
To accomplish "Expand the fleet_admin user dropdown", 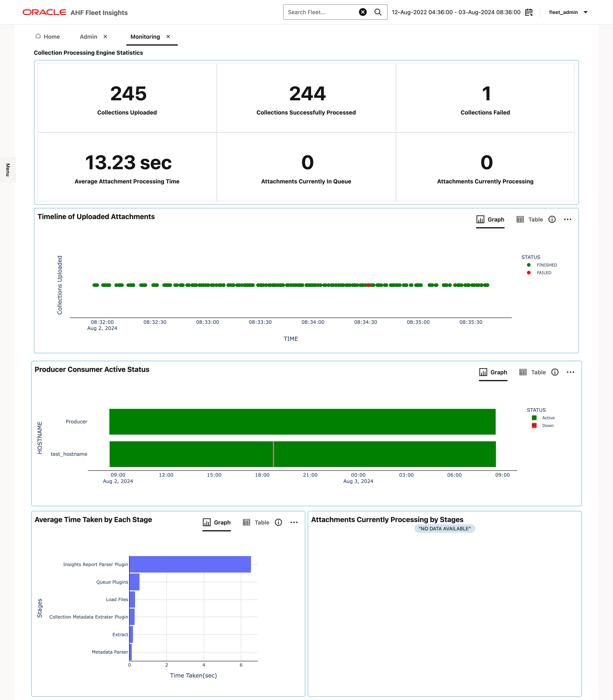I will pyautogui.click(x=585, y=12).
